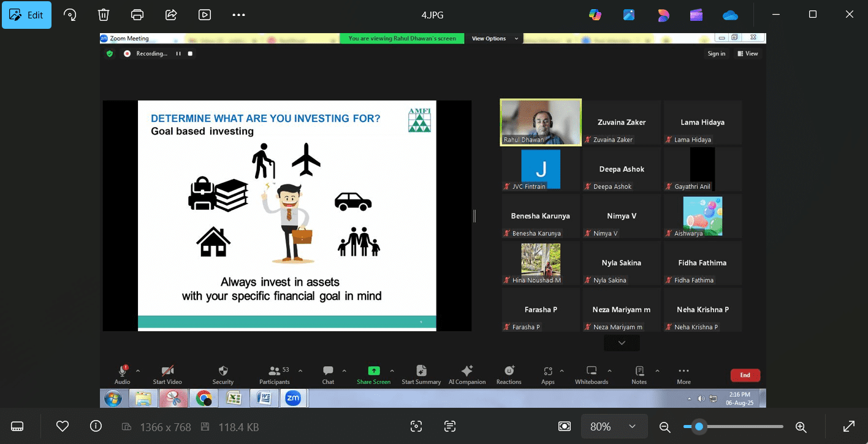Launch Copilot from the title bar icon

pyautogui.click(x=595, y=15)
